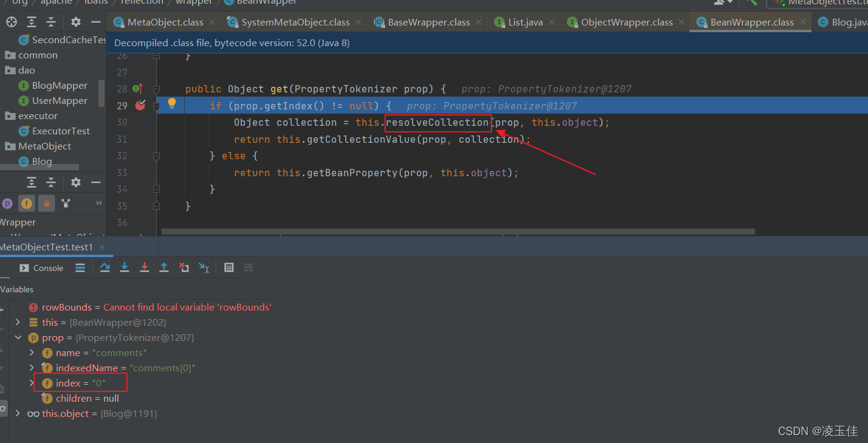
Task: Open Evaluate Expression calculator icon
Action: click(x=229, y=267)
